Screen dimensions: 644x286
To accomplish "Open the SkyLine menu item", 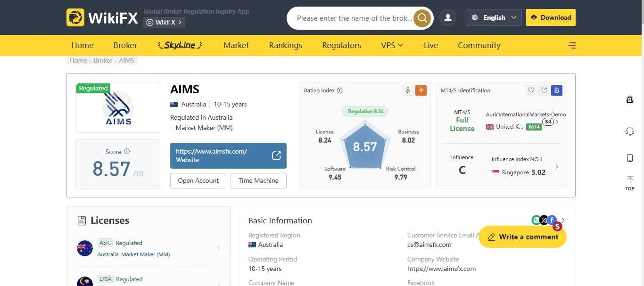I will click(180, 45).
